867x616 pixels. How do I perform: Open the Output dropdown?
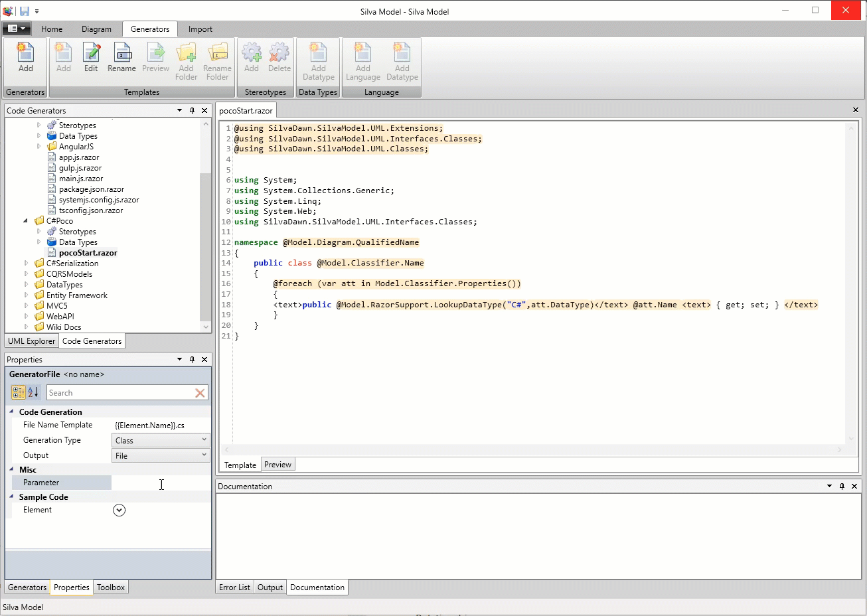click(161, 455)
